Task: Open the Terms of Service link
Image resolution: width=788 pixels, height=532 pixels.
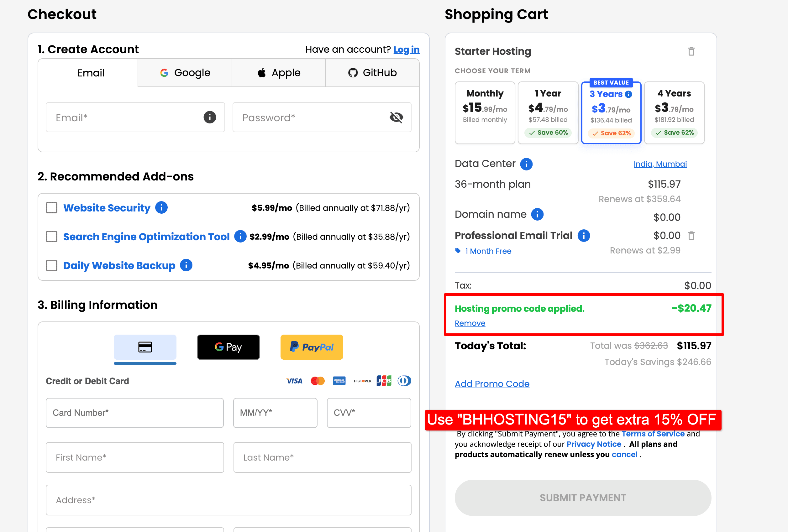Action: pyautogui.click(x=653, y=434)
